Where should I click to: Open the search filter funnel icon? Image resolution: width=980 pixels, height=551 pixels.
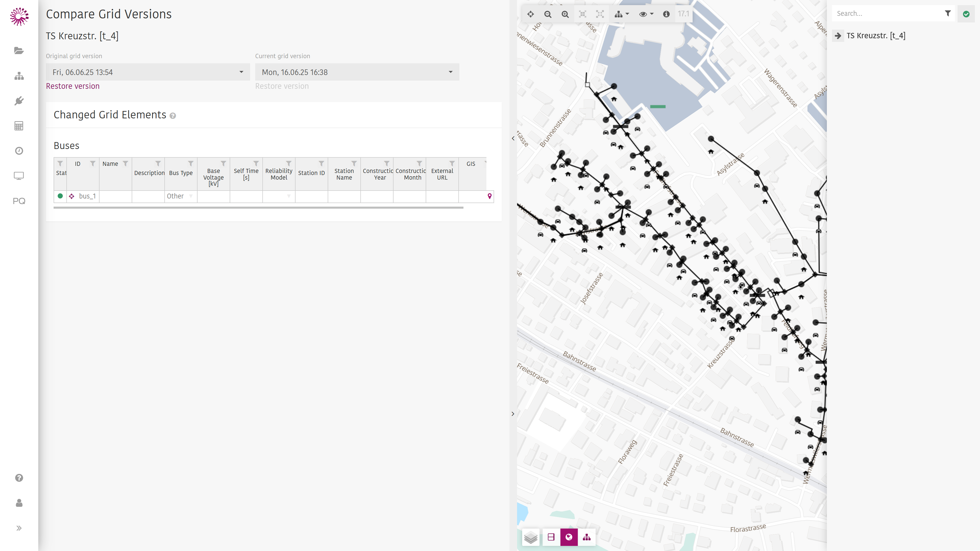(x=948, y=14)
